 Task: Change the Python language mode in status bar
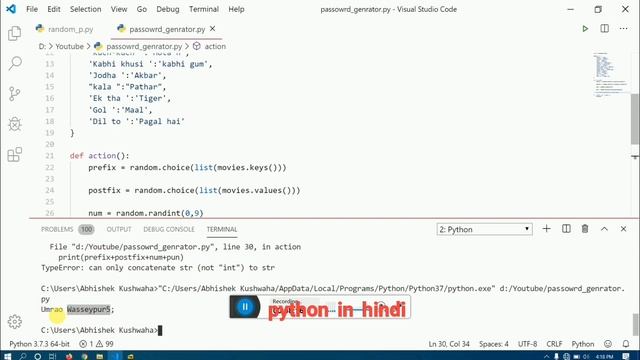click(x=583, y=344)
